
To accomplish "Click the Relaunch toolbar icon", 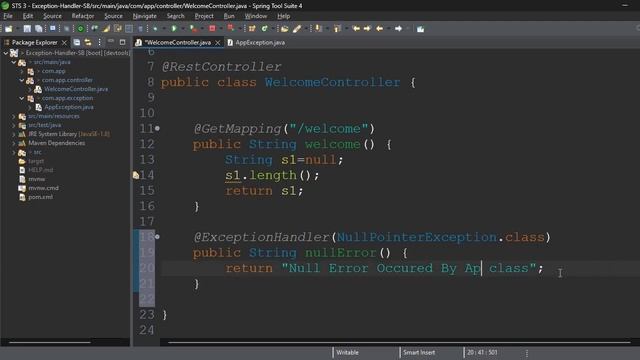I will (x=231, y=29).
